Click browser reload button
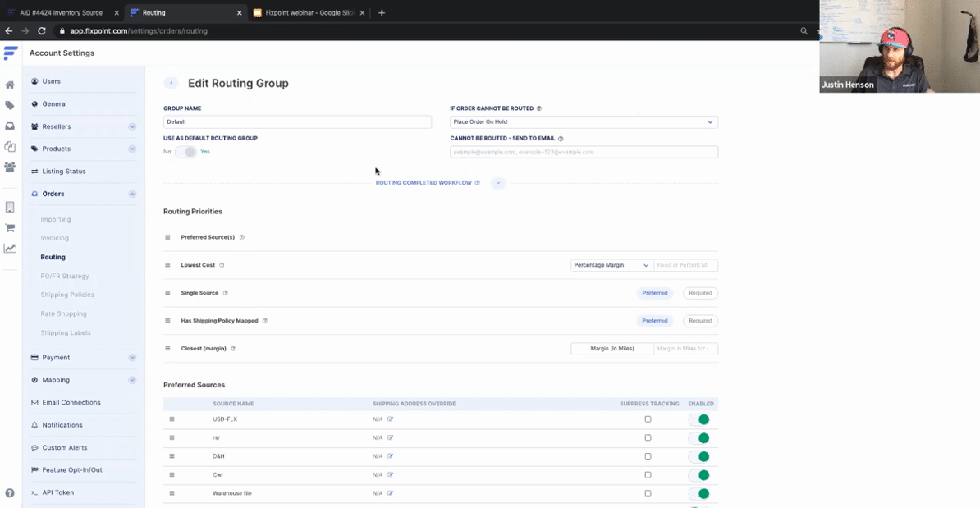The height and width of the screenshot is (508, 980). pyautogui.click(x=42, y=30)
